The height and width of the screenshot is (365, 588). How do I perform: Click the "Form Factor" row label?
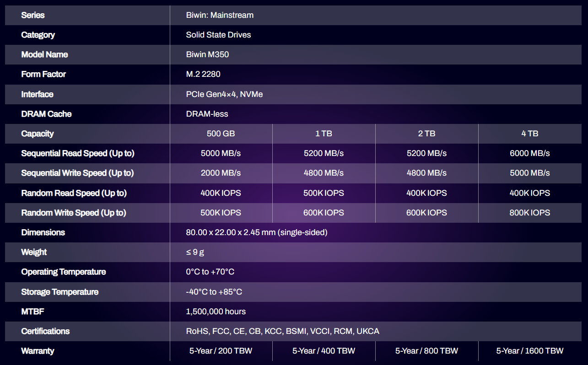(x=43, y=74)
